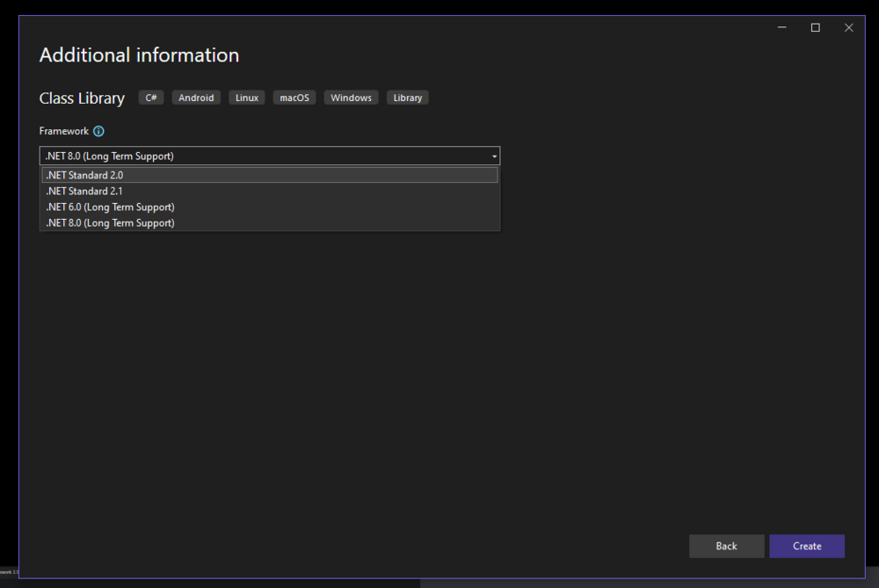Click the Framework combo box showing .NET 8.0

click(264, 156)
